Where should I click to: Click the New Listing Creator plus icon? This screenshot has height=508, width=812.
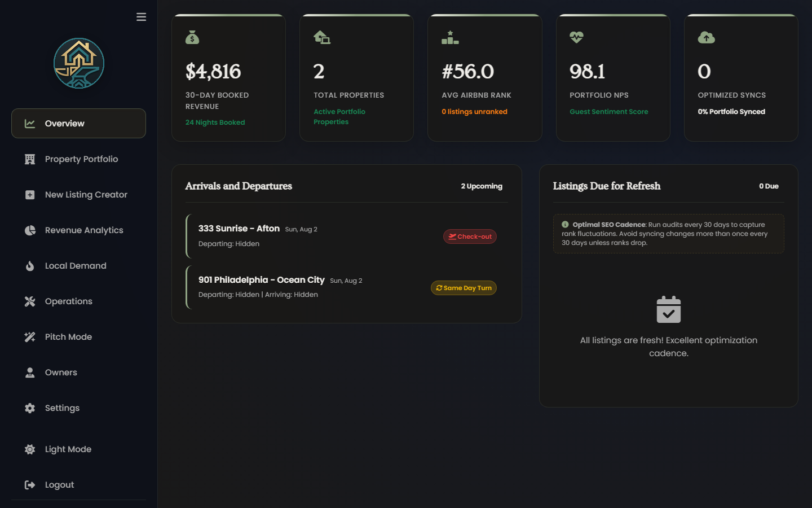(30, 195)
